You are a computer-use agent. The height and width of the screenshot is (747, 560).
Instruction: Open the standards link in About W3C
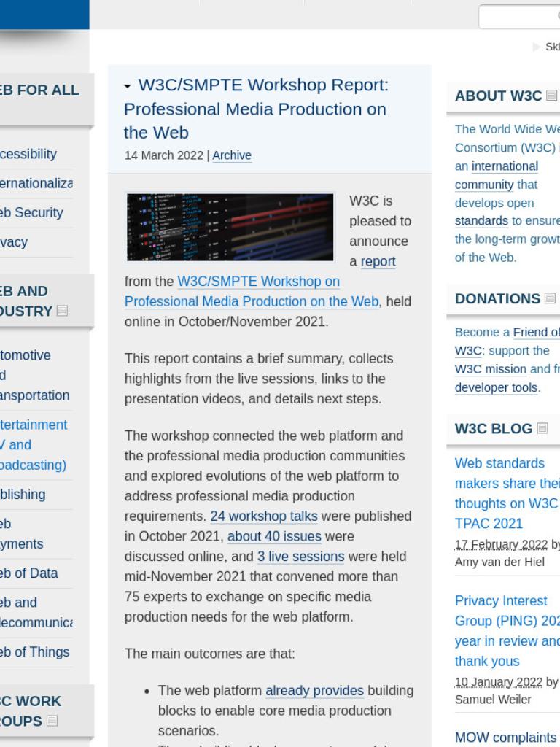coord(481,221)
